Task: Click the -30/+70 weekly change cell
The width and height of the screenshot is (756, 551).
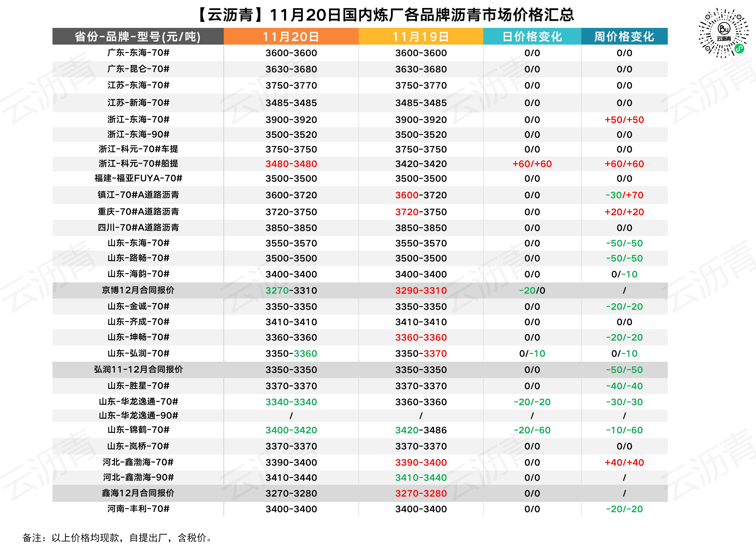Action: click(x=624, y=195)
